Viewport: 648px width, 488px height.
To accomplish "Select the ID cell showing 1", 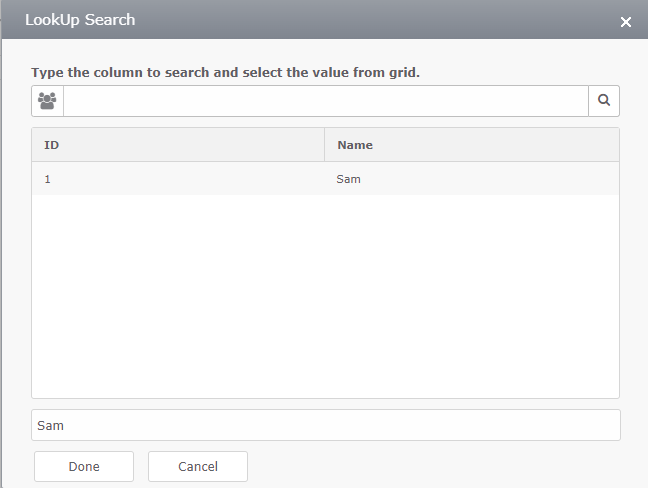I will point(178,179).
